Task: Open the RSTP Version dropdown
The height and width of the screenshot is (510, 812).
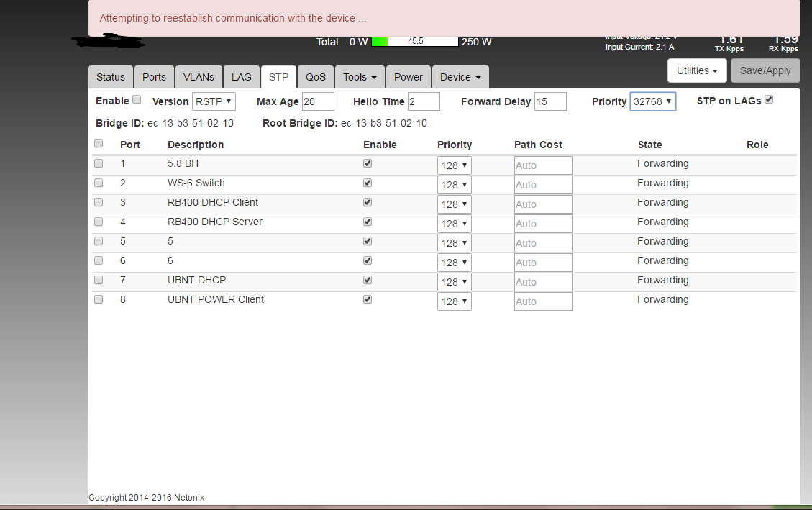Action: tap(214, 101)
